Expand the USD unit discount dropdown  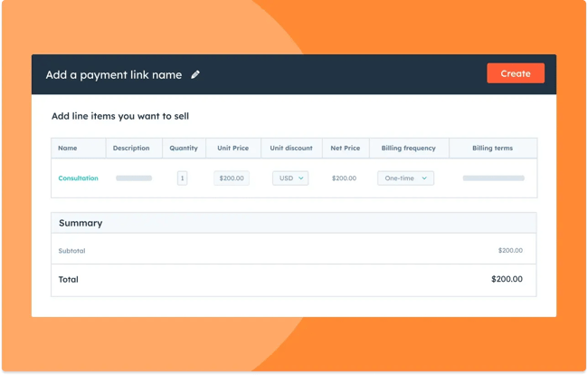[x=290, y=178]
